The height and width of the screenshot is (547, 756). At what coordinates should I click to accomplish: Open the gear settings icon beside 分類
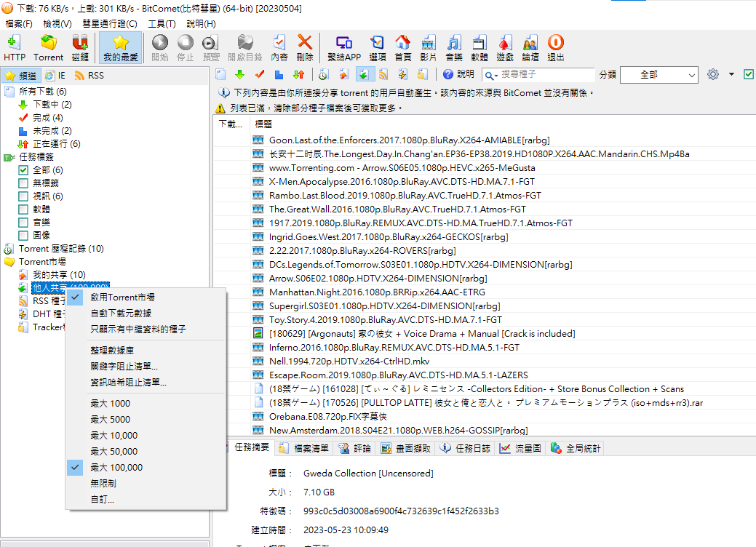[712, 74]
